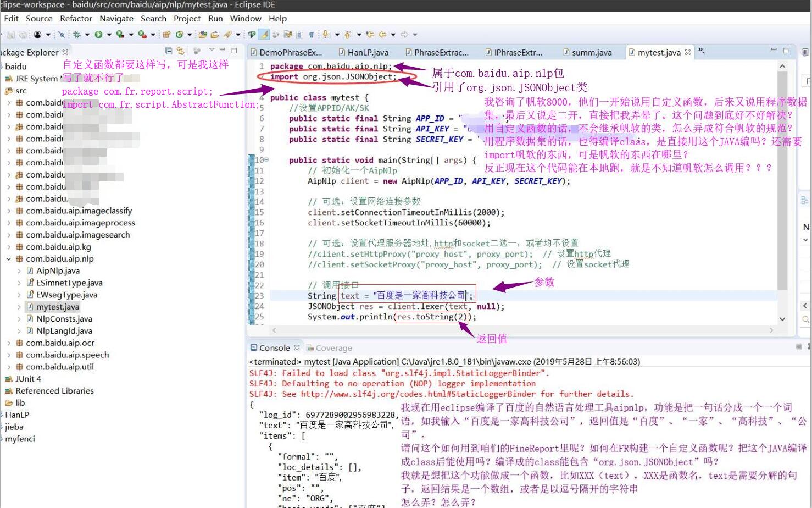
Task: Open the Run menu
Action: [x=215, y=18]
